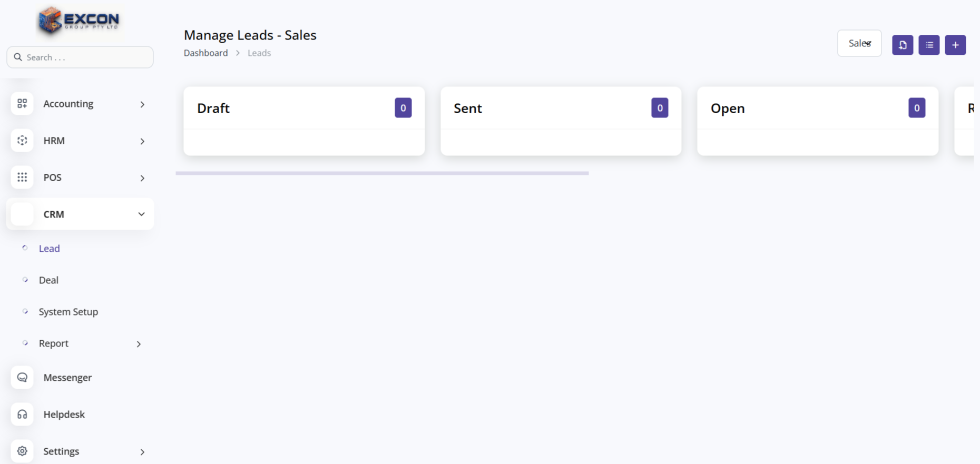This screenshot has width=980, height=464.
Task: Open the POS grid icon
Action: point(22,177)
